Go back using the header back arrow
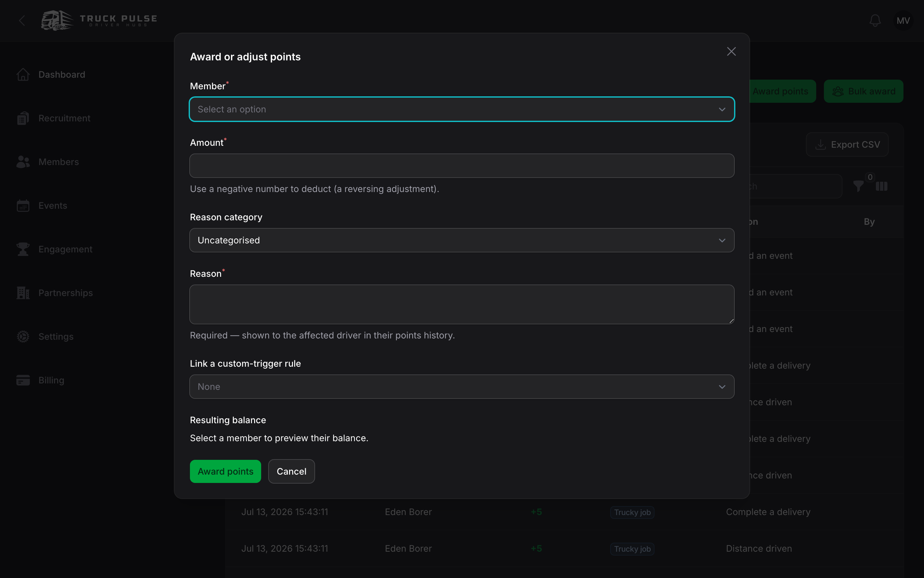 pyautogui.click(x=22, y=21)
